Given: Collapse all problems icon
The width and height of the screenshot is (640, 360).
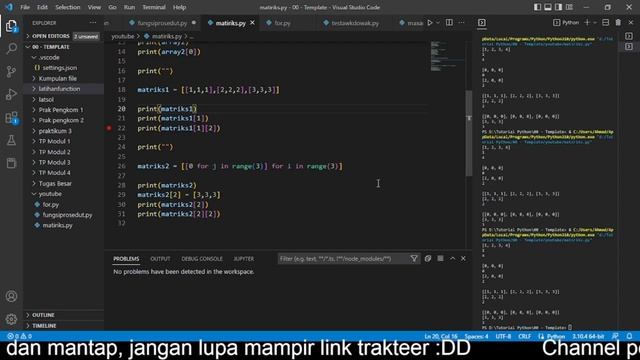Looking at the screenshot, I should (x=428, y=258).
